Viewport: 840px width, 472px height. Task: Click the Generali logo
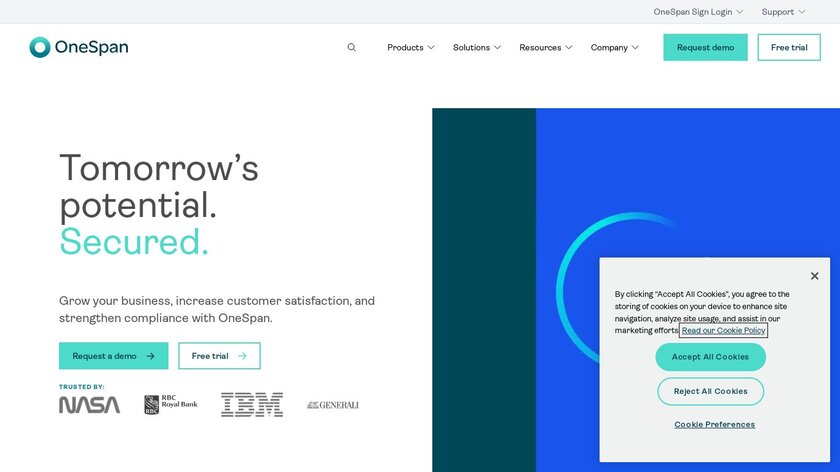(333, 405)
